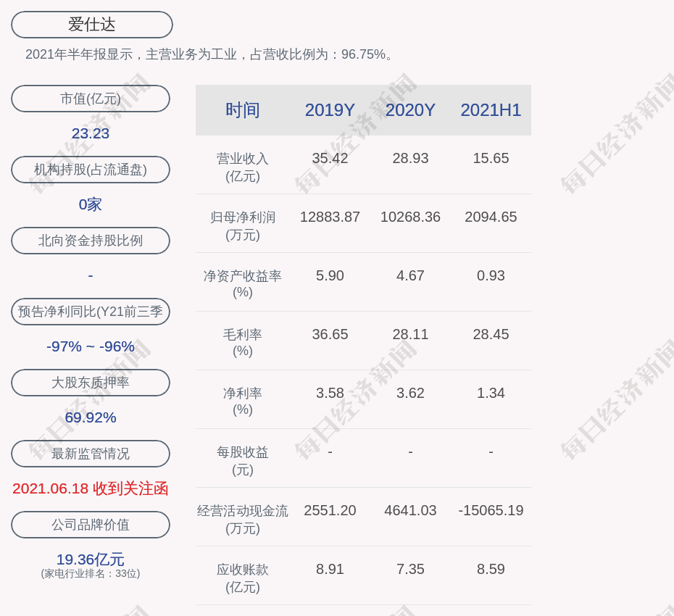Select the 公司品牌价值 label pill
The width and height of the screenshot is (674, 616).
91,525
